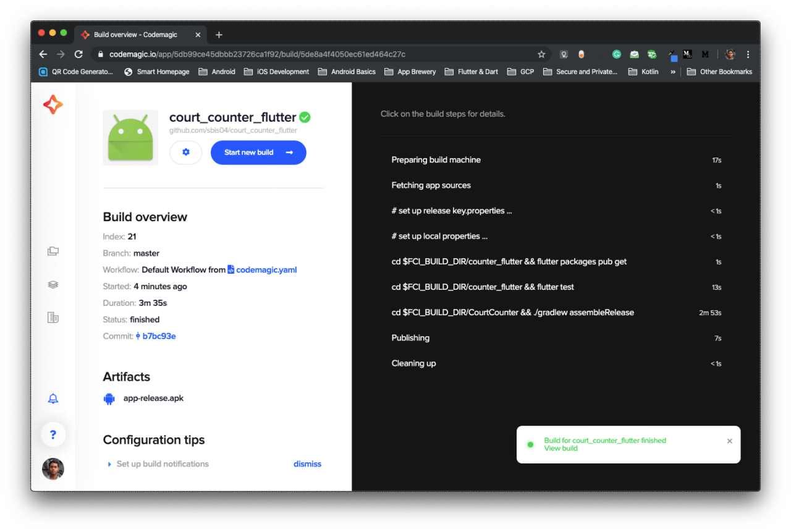Open the Android bookmarks folder
Screen dimensions: 791x532
(217, 72)
